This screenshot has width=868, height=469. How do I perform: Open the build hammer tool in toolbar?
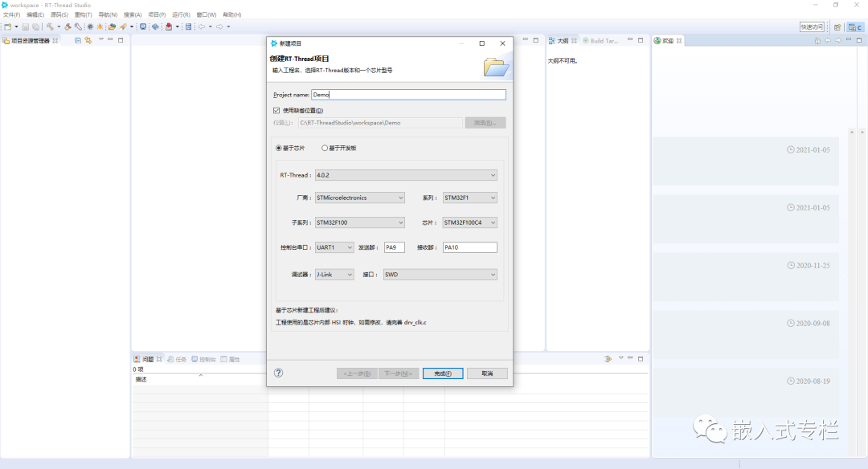pyautogui.click(x=50, y=27)
